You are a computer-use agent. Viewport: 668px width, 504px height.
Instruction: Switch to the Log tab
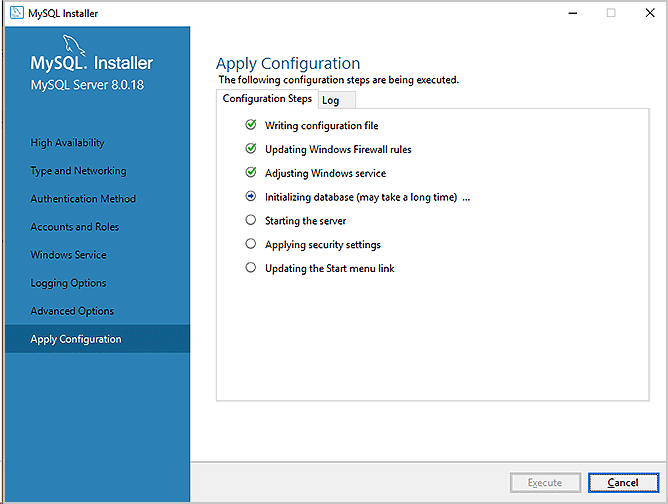[337, 101]
